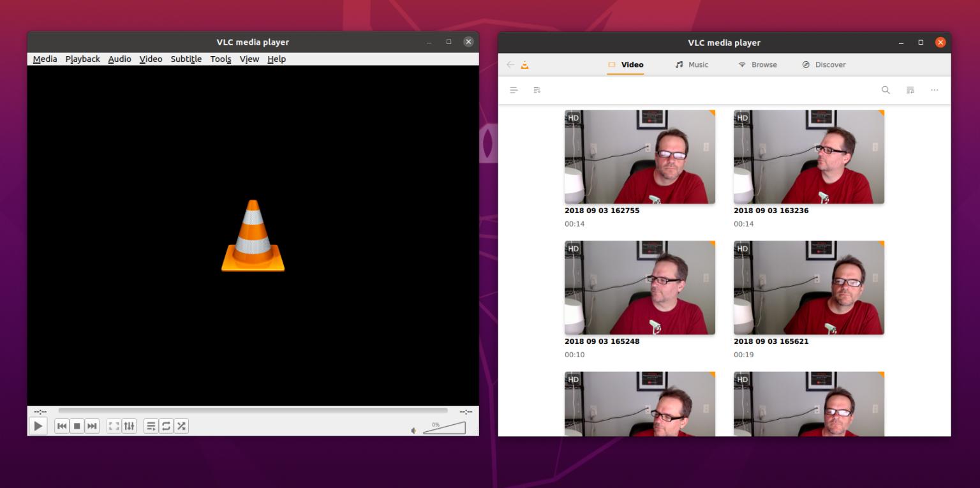The image size is (980, 488).
Task: Stop the current playback
Action: 77,425
